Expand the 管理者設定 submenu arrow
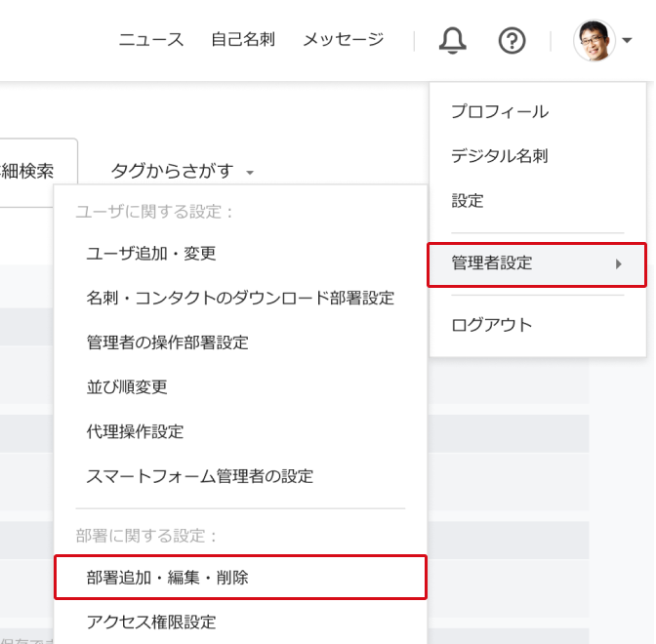656x644 pixels. pyautogui.click(x=619, y=263)
